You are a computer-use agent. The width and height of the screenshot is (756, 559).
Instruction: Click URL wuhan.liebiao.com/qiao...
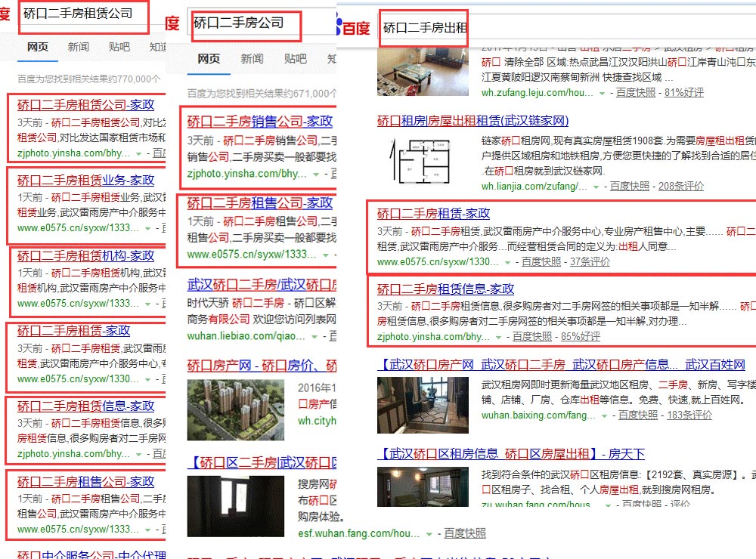[x=246, y=336]
